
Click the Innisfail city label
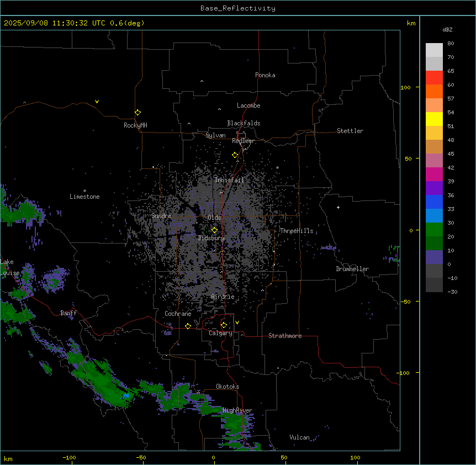pyautogui.click(x=229, y=180)
